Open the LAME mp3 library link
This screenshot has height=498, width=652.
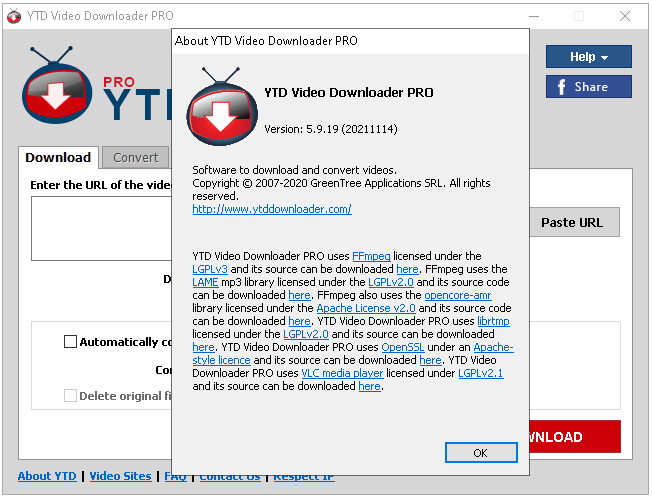tap(205, 282)
